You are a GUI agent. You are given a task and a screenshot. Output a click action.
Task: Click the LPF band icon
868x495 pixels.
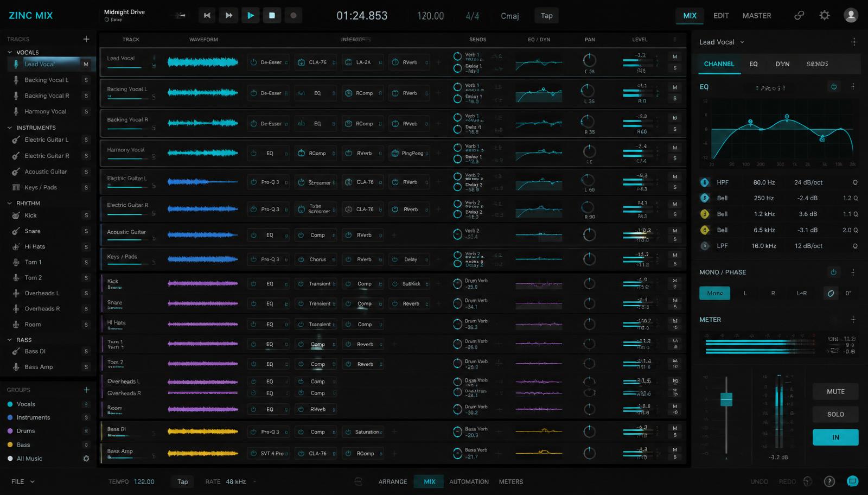point(705,246)
